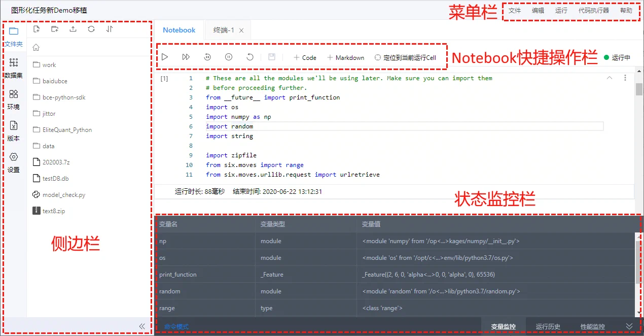Select the 运行历史 tab
The image size is (644, 336).
tap(548, 326)
